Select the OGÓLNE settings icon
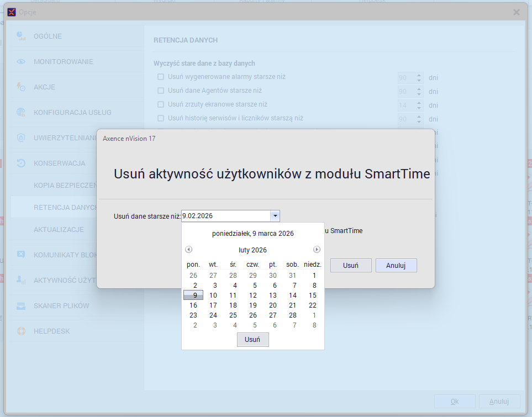Image resolution: width=532 pixels, height=417 pixels. 21,36
